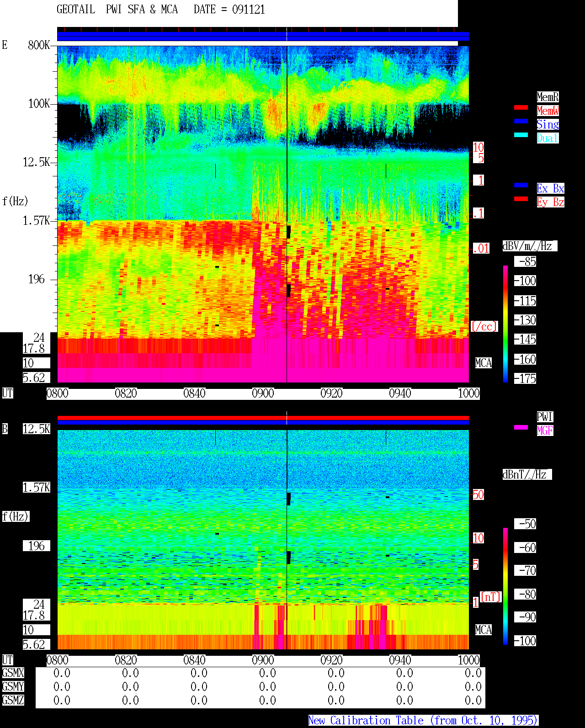Screen dimensions: 585x728
Task: Click the GSMX "0.0" value under 1000
Action: coord(473,673)
